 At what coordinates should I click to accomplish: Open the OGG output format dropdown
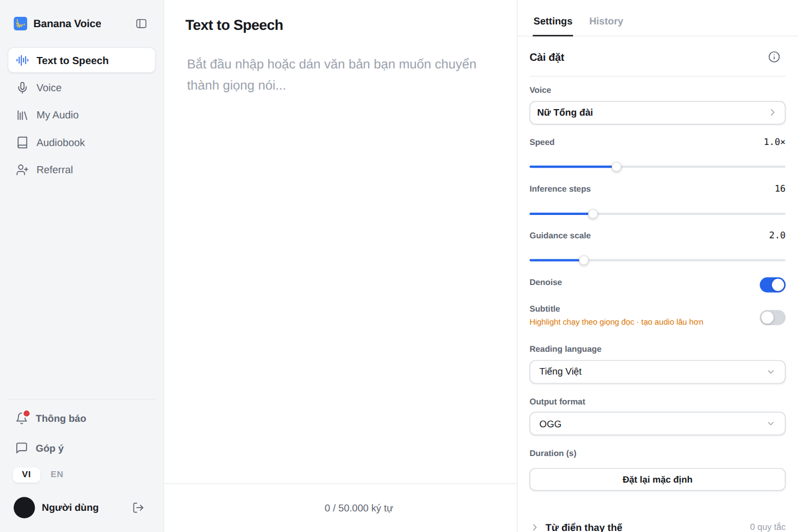[x=657, y=424]
